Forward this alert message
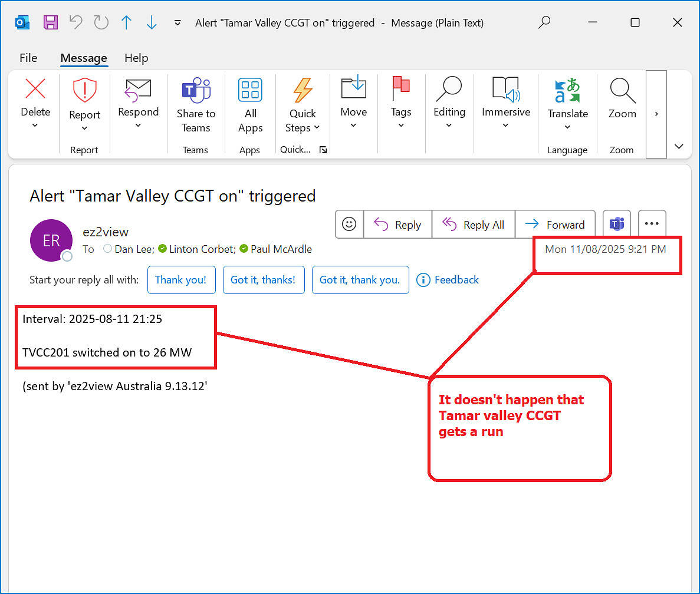The image size is (700, 594). pyautogui.click(x=555, y=225)
